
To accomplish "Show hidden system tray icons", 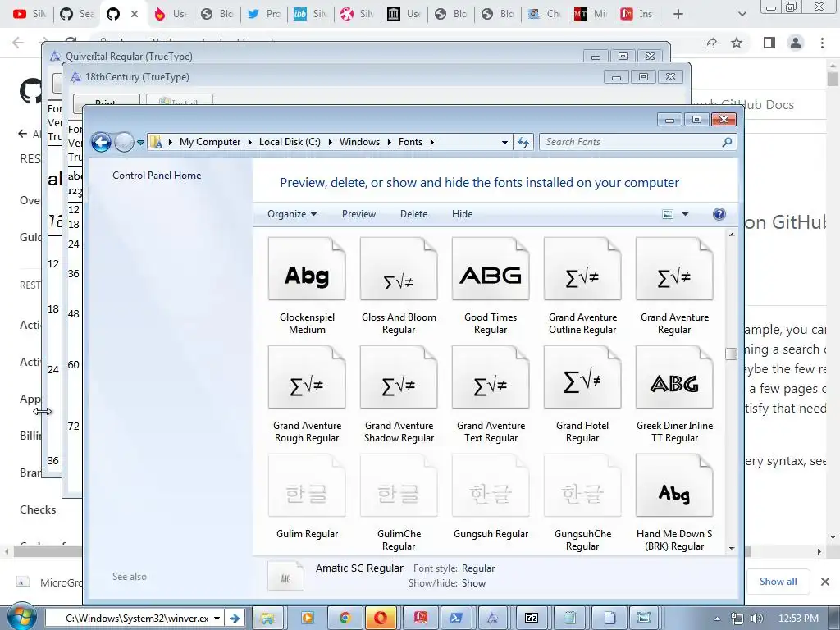I will [717, 619].
